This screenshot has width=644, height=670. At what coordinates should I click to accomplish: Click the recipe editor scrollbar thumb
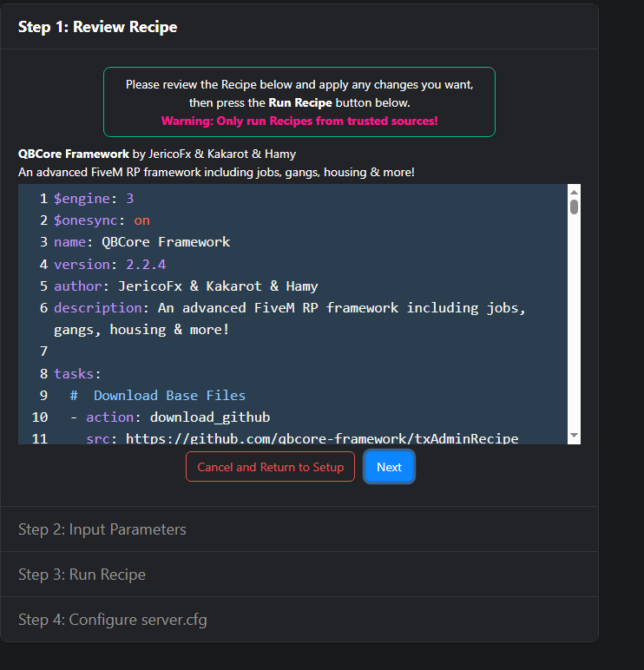coord(574,207)
